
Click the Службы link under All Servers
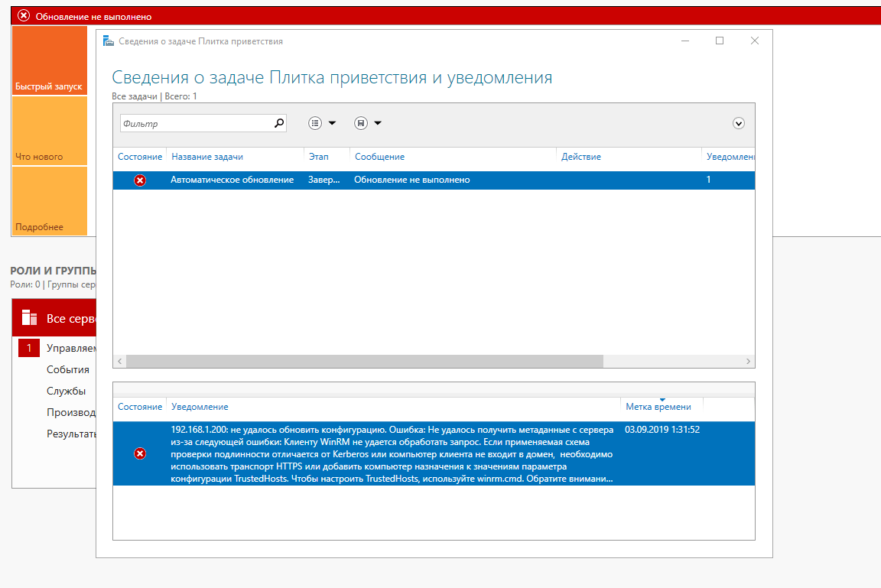[x=66, y=391]
